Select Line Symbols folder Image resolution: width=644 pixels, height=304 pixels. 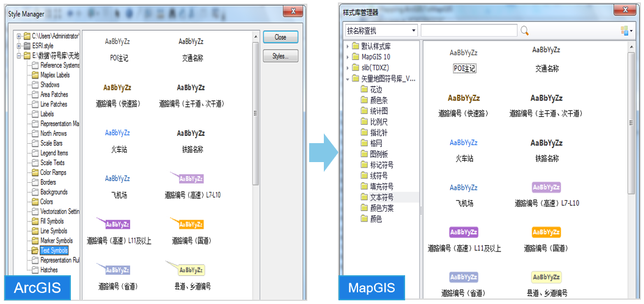[49, 231]
